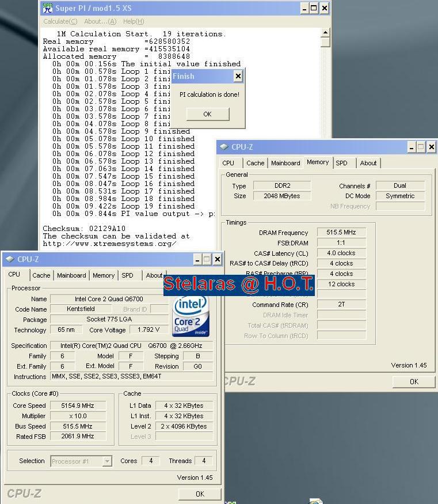Click the CPU-Z Memory window title icon
The height and width of the screenshot is (504, 438).
[x=224, y=147]
